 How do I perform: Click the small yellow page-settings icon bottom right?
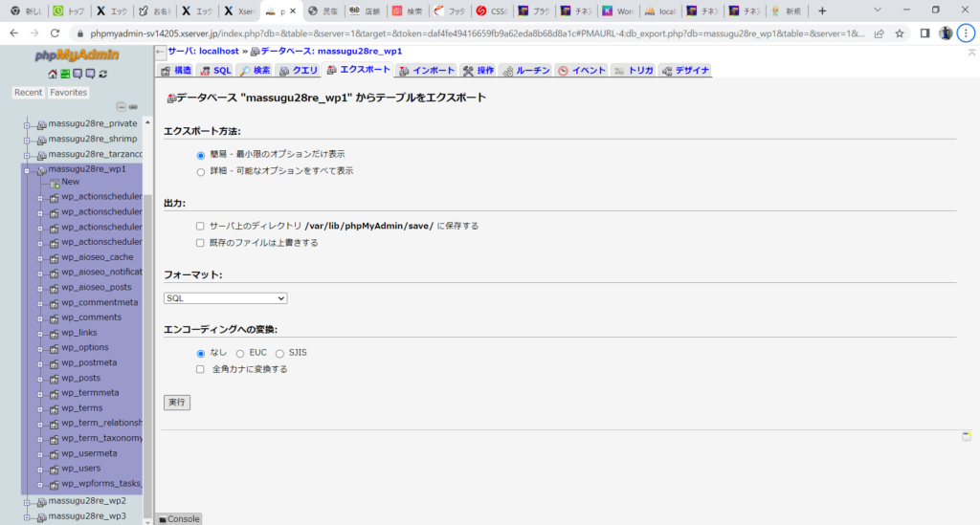point(967,436)
